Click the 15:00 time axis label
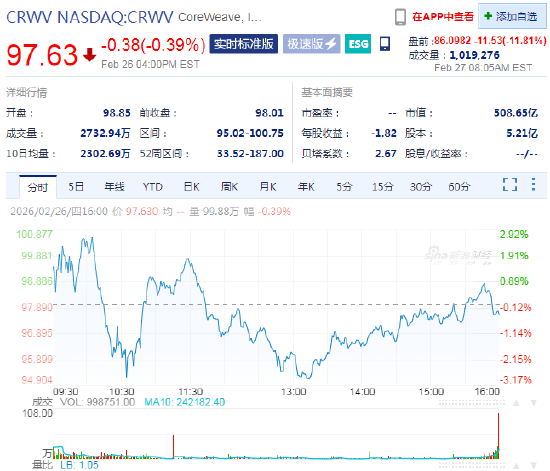Image resolution: width=550 pixels, height=471 pixels. click(x=431, y=391)
